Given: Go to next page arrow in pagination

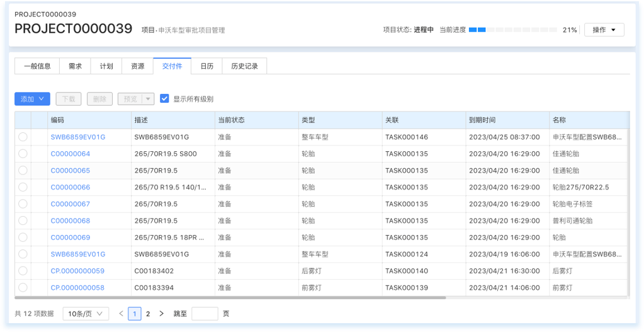Looking at the screenshot, I should click(x=162, y=314).
